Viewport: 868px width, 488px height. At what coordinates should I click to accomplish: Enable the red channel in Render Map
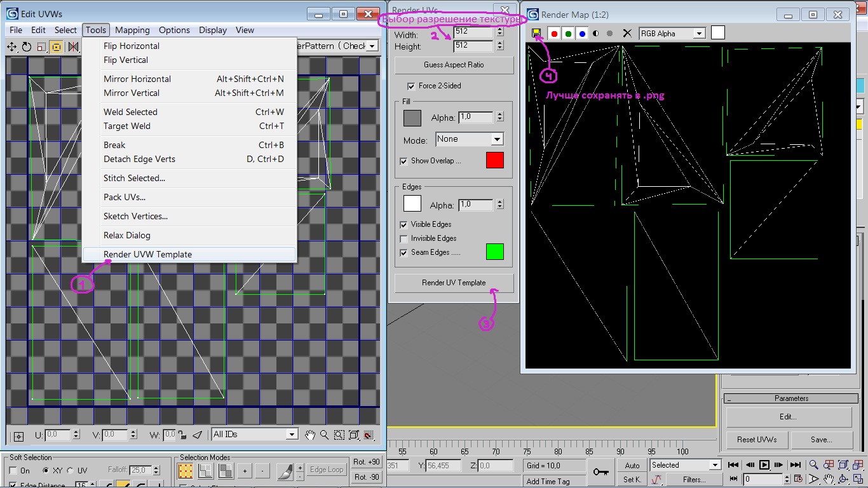(554, 34)
